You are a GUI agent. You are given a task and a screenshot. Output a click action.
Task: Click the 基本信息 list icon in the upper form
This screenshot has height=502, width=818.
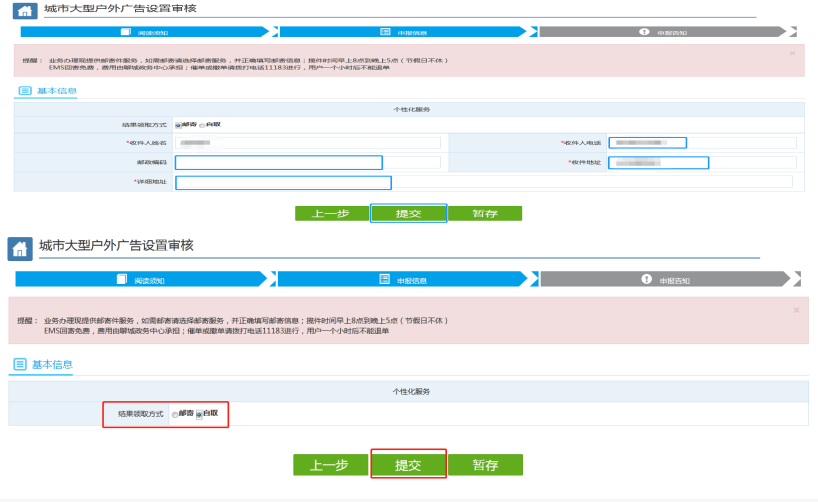click(25, 91)
